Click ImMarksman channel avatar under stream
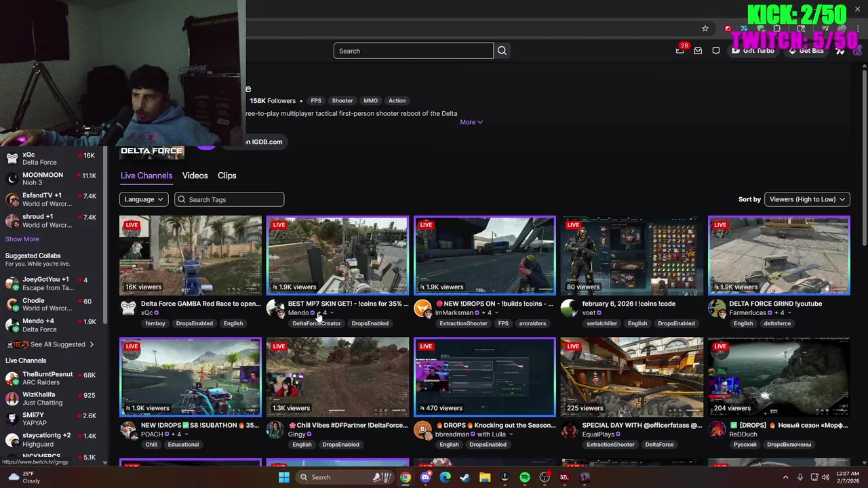The width and height of the screenshot is (868, 488). click(x=422, y=308)
